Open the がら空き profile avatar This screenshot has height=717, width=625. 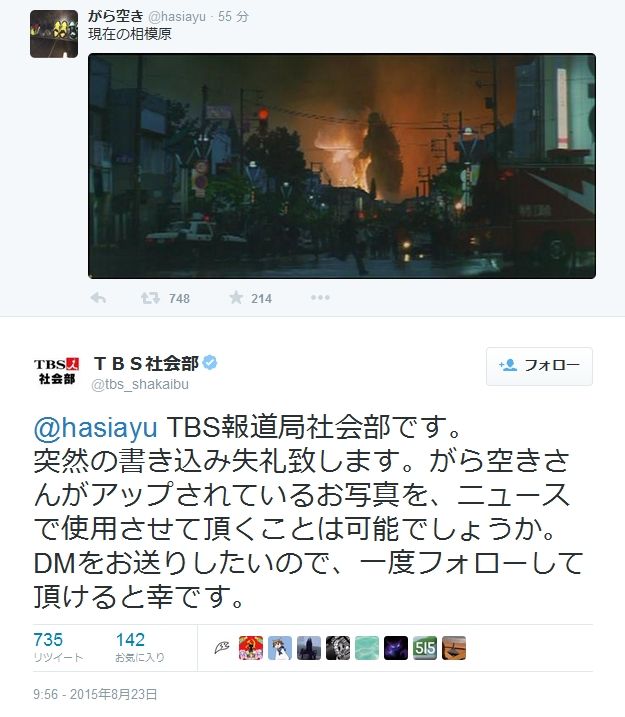coord(54,34)
